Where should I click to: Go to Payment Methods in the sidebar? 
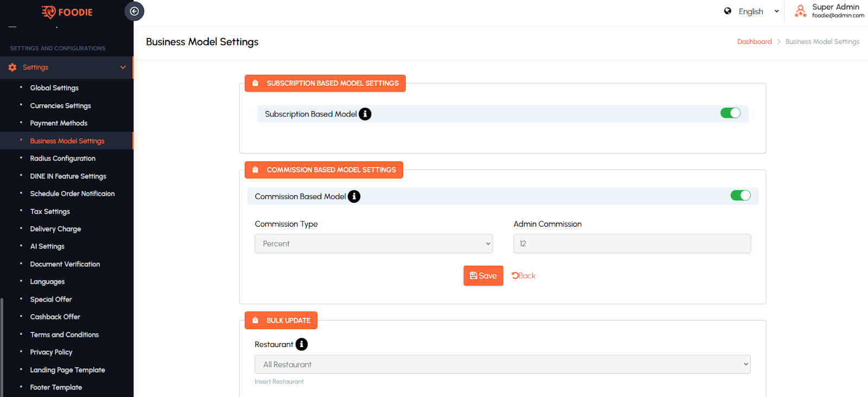point(59,123)
